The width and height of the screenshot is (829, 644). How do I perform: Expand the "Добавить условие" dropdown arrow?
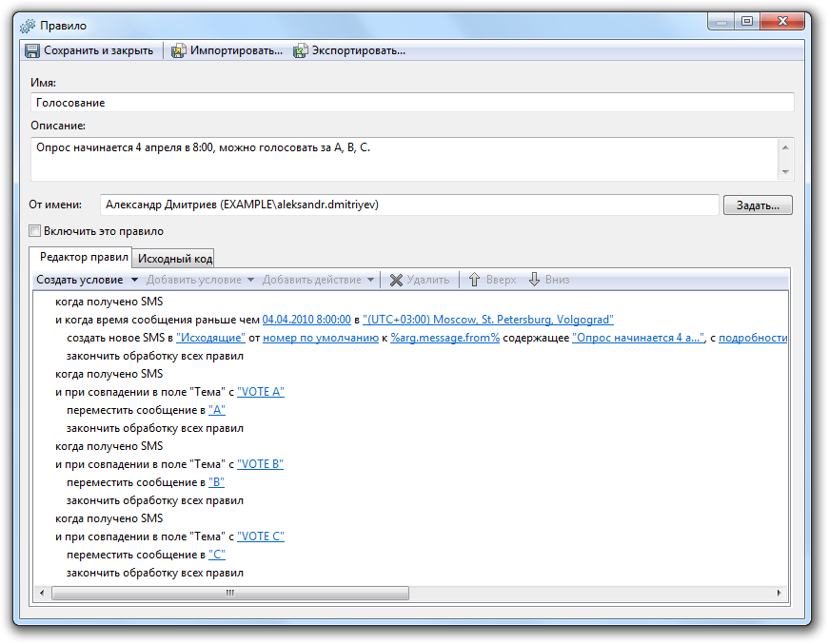click(x=250, y=280)
